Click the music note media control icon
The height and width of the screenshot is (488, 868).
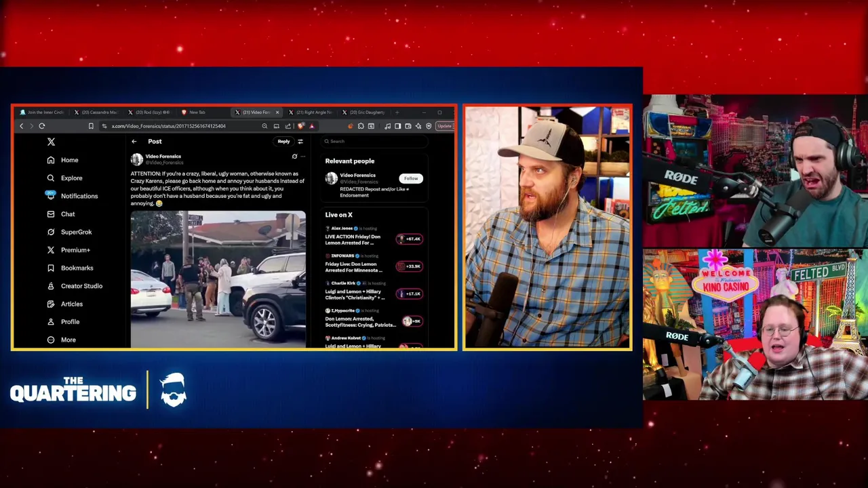(x=387, y=126)
